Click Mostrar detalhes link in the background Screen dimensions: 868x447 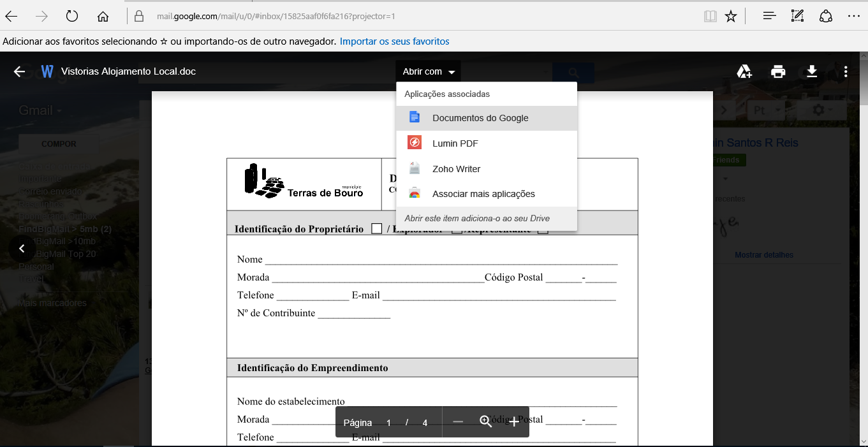point(764,255)
